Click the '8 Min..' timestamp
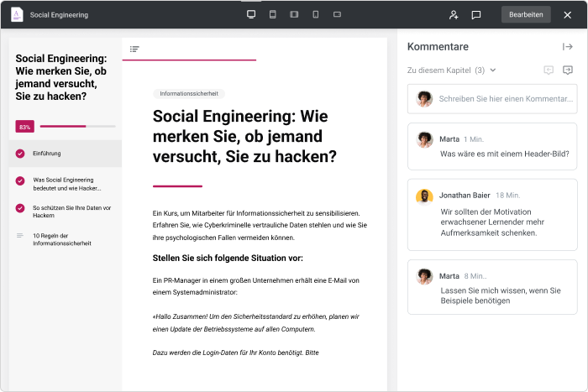 pyautogui.click(x=475, y=276)
